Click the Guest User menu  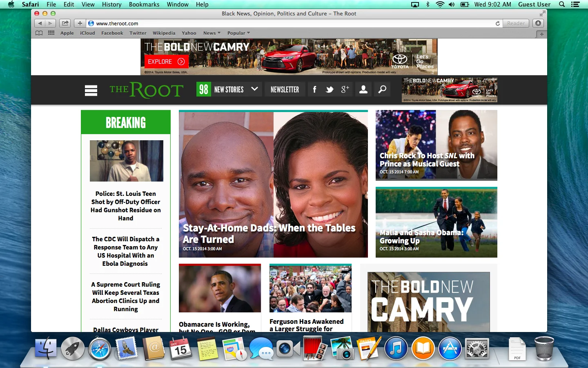[534, 4]
